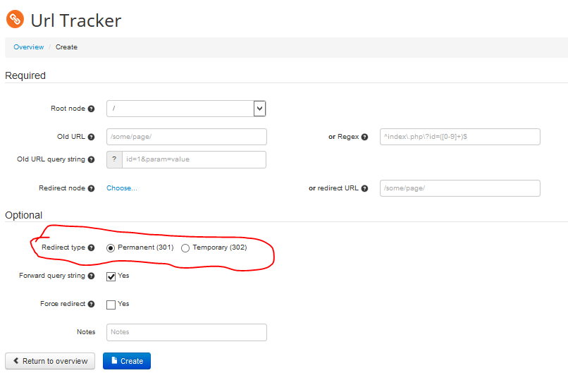Click help icon next to Force redirect

click(91, 305)
